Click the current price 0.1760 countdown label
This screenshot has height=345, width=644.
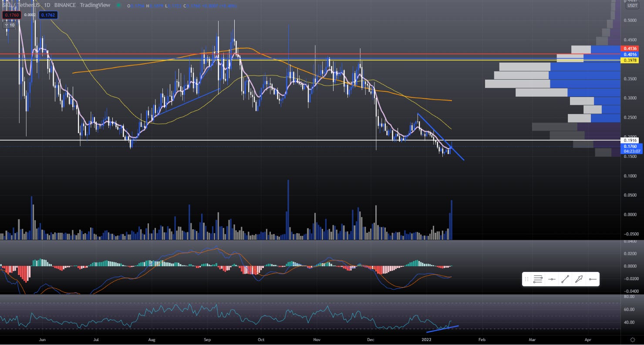tap(631, 149)
